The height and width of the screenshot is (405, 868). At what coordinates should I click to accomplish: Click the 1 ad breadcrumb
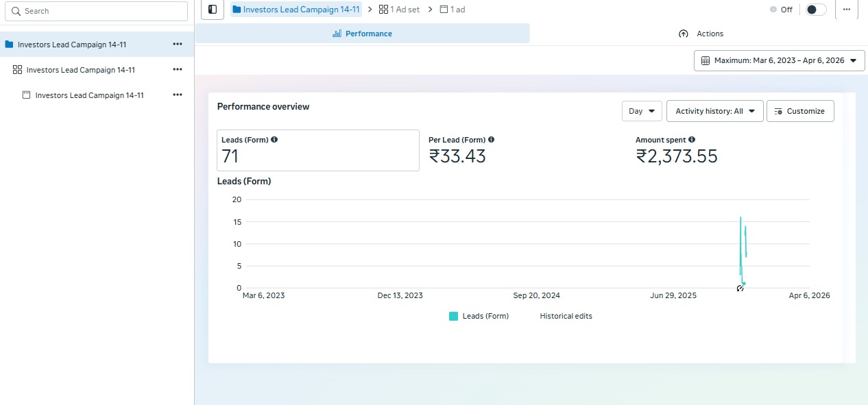[453, 10]
